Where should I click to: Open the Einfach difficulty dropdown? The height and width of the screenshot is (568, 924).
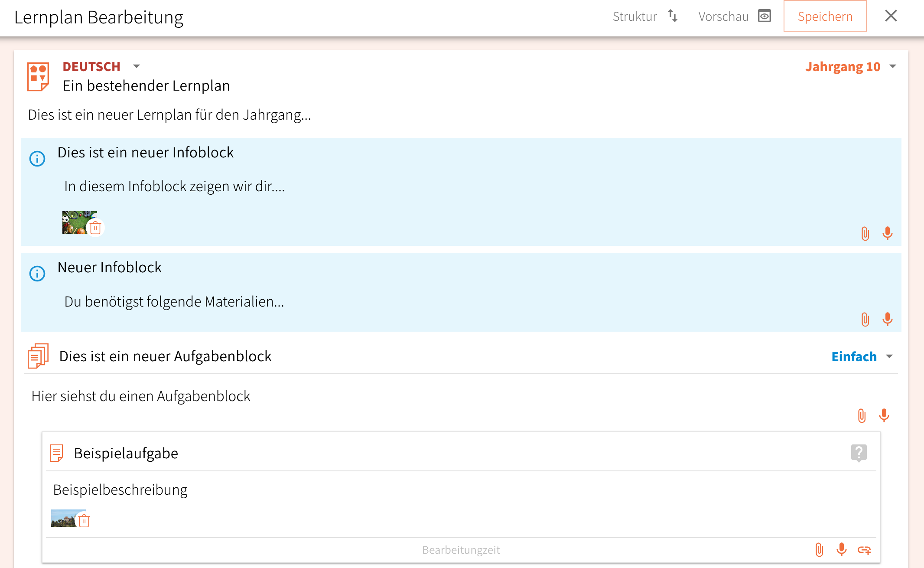click(x=889, y=356)
